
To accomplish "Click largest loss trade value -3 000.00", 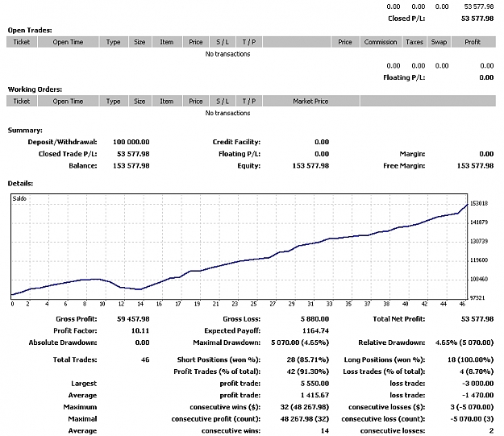I will 477,384.
